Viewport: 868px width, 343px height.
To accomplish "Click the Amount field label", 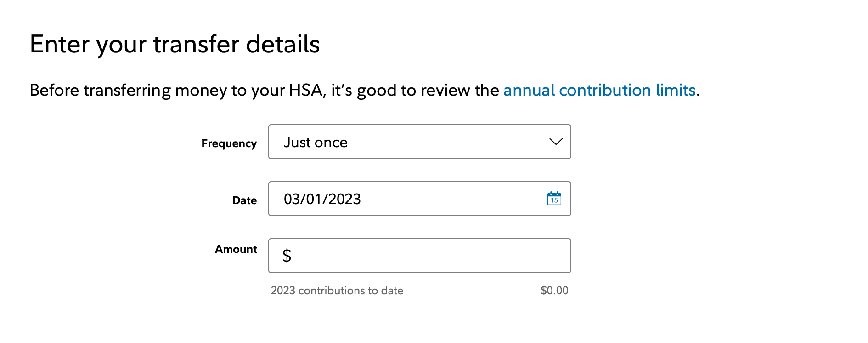I will pos(236,249).
